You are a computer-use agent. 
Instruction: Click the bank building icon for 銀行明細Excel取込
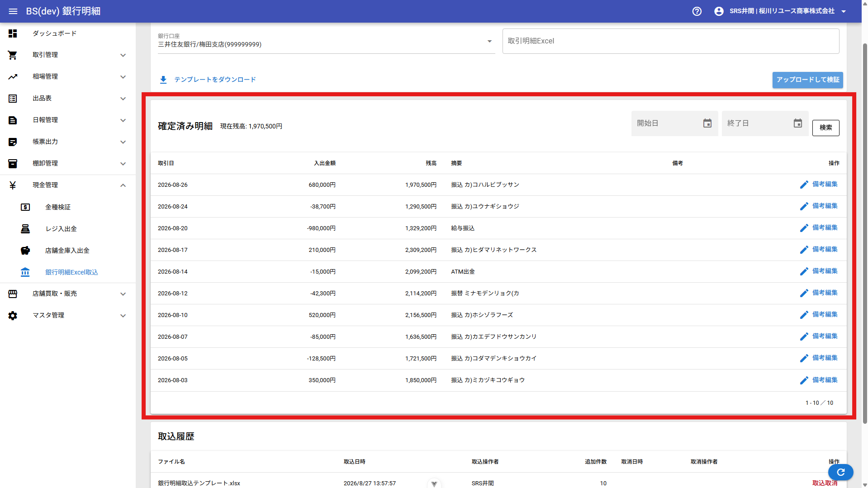25,272
